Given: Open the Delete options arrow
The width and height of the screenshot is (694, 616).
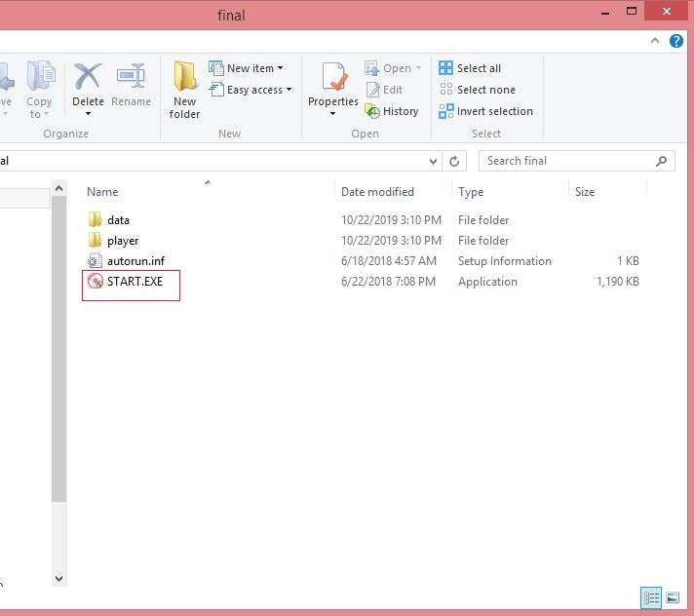Looking at the screenshot, I should point(88,114).
